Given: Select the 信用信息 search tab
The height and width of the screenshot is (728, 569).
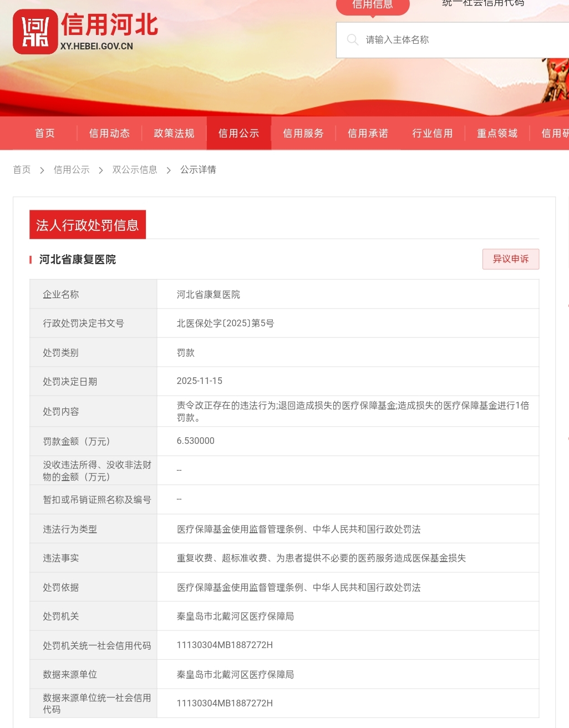Looking at the screenshot, I should pyautogui.click(x=373, y=5).
